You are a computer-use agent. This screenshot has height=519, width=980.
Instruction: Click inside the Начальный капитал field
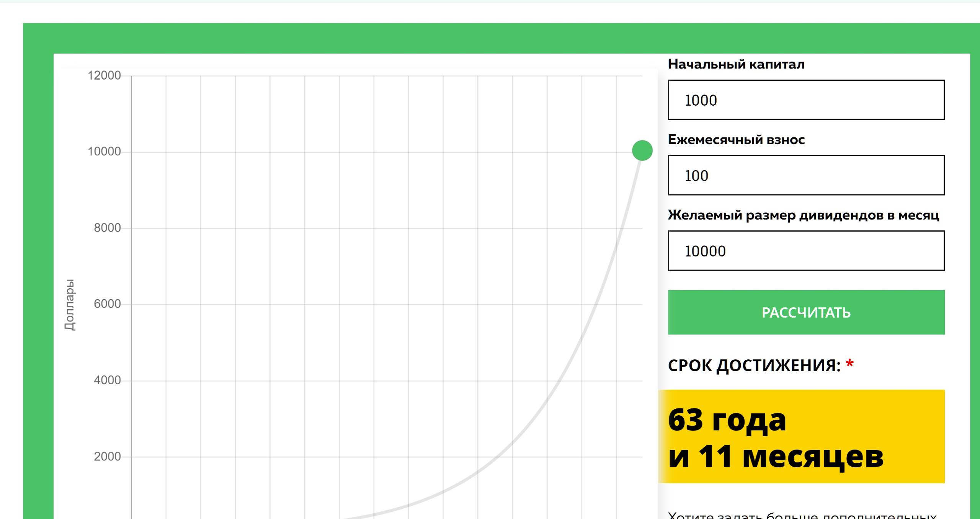[x=806, y=100]
